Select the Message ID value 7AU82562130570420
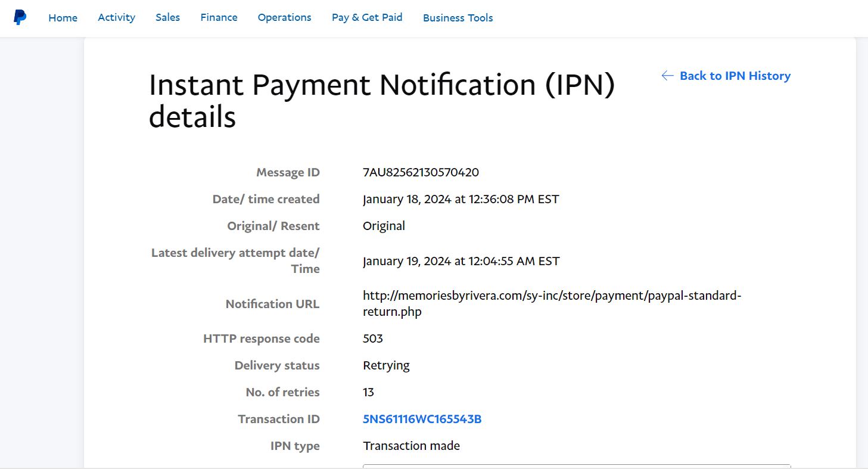The height and width of the screenshot is (469, 868). [x=421, y=172]
